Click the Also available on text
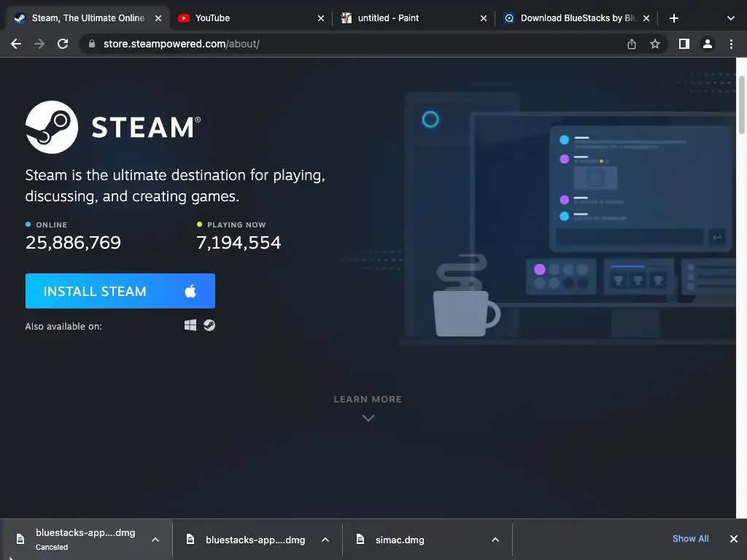Screen dimensions: 747x560 (x=63, y=326)
